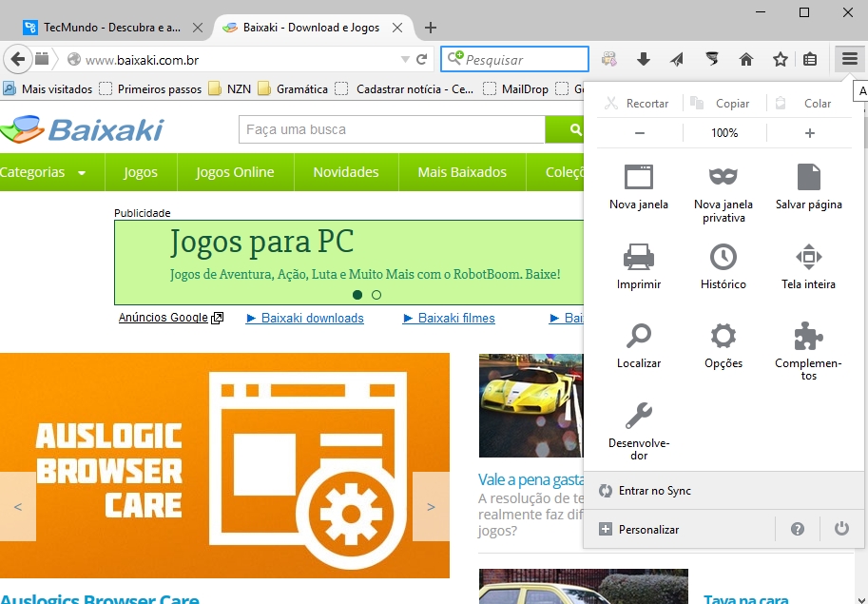Open the URL bar history dropdown arrow
868x604 pixels.
405,59
